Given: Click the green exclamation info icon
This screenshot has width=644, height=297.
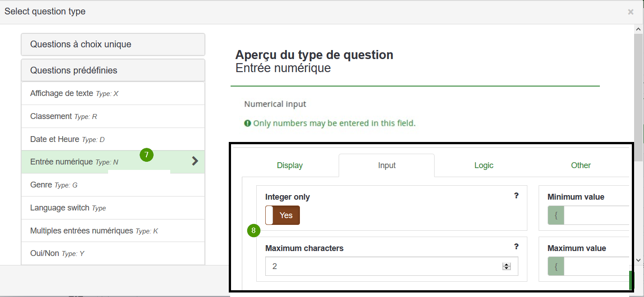Looking at the screenshot, I should [x=247, y=123].
